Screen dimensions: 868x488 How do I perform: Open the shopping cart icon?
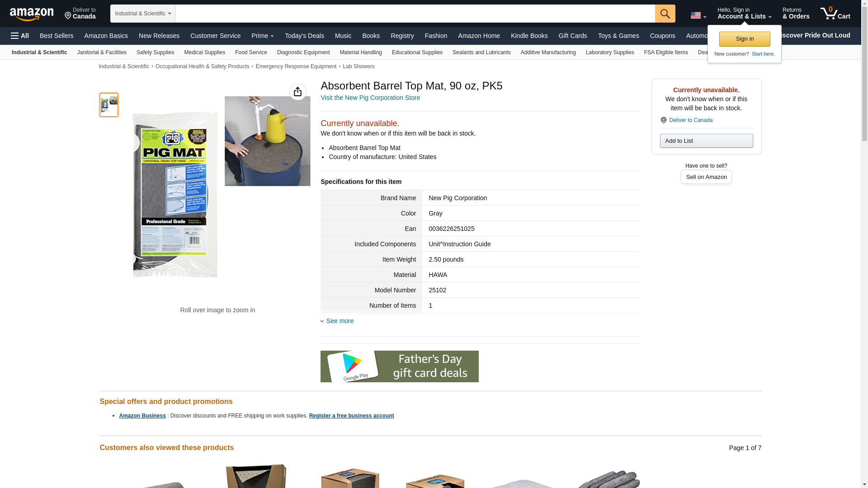tap(835, 14)
